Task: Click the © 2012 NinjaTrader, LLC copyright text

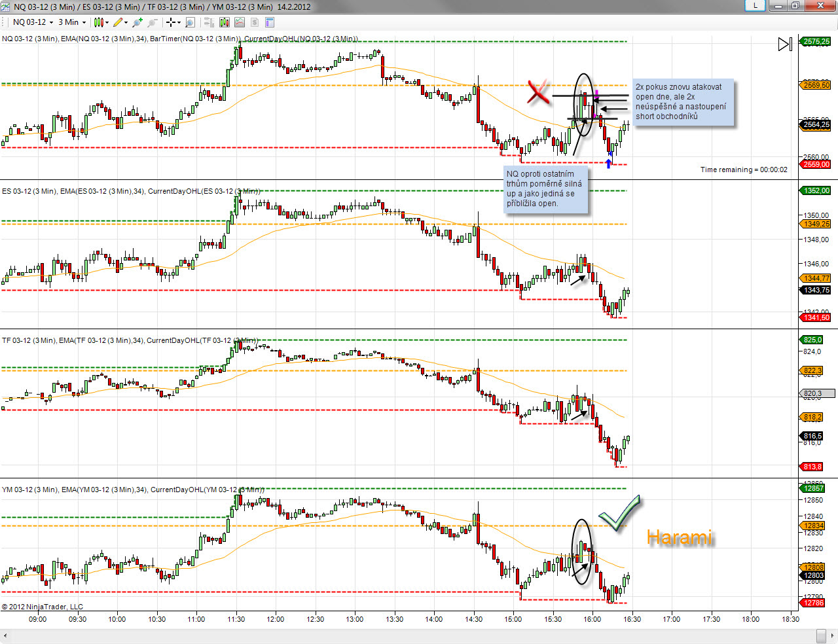Action: coord(43,607)
